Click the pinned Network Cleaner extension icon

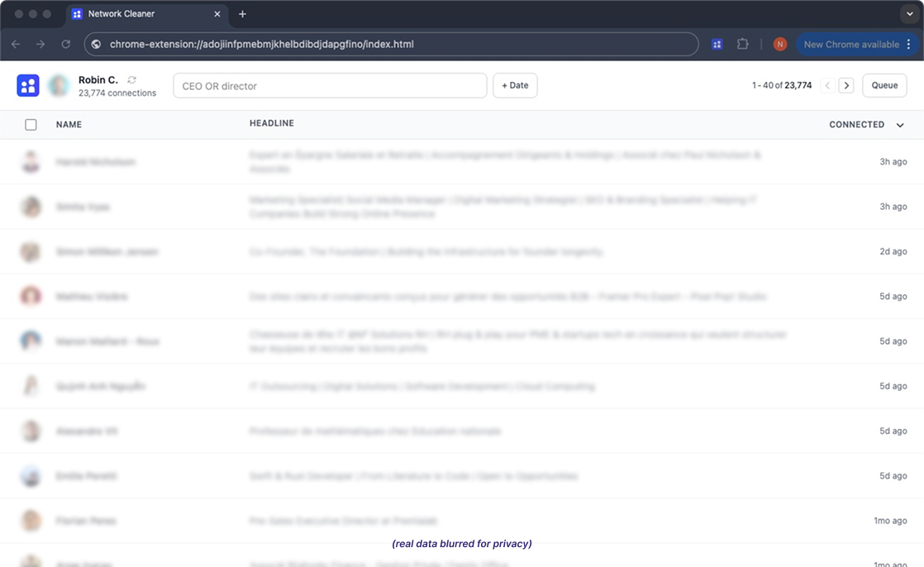tap(717, 44)
